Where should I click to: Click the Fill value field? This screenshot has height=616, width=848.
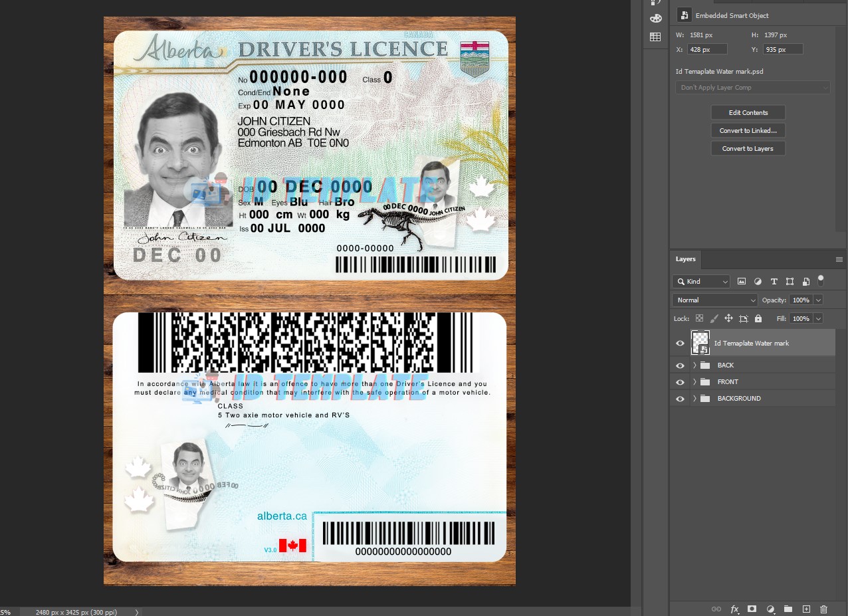click(x=801, y=319)
